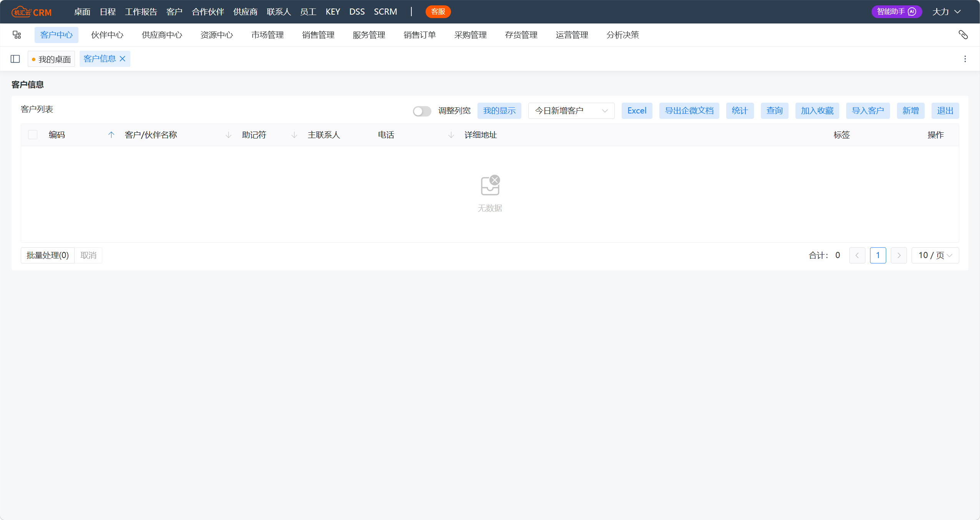Click the 标签 column header

(842, 135)
